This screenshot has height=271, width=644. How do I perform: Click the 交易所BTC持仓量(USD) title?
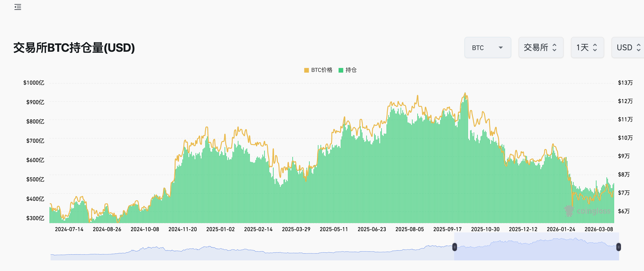(x=74, y=47)
